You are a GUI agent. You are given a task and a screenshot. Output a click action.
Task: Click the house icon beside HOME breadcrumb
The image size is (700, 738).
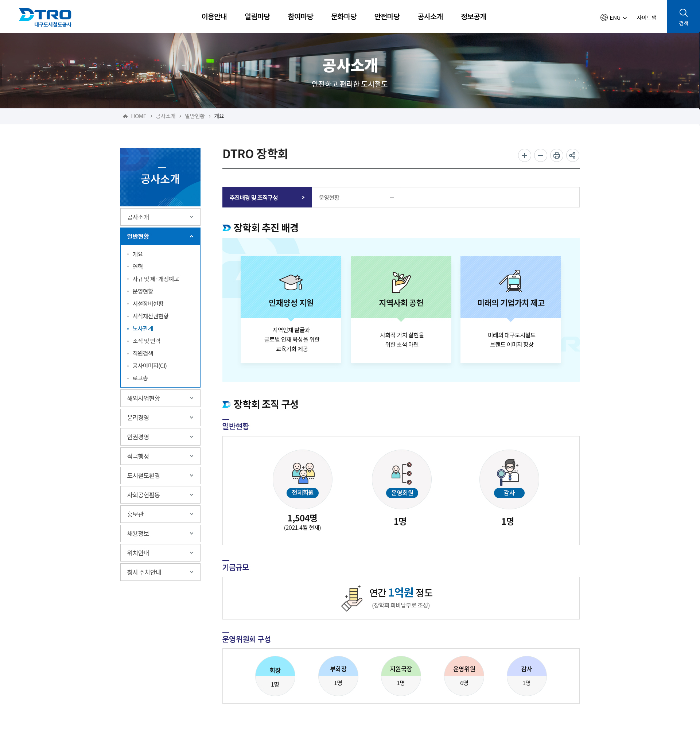coord(125,116)
